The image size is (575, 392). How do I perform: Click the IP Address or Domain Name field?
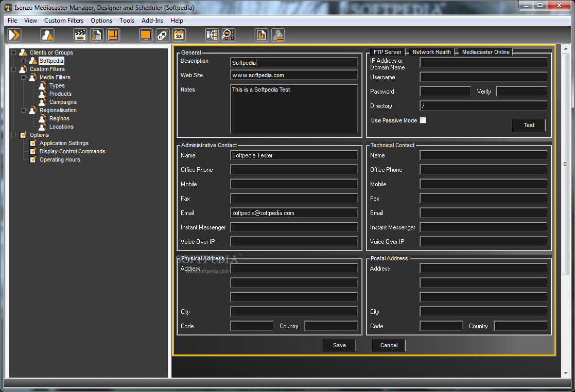click(483, 63)
